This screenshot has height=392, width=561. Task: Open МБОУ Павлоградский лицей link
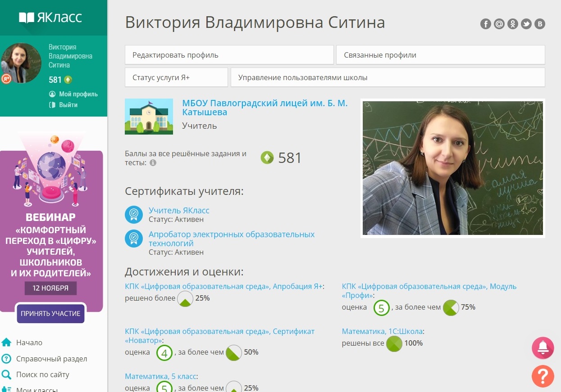pyautogui.click(x=265, y=108)
